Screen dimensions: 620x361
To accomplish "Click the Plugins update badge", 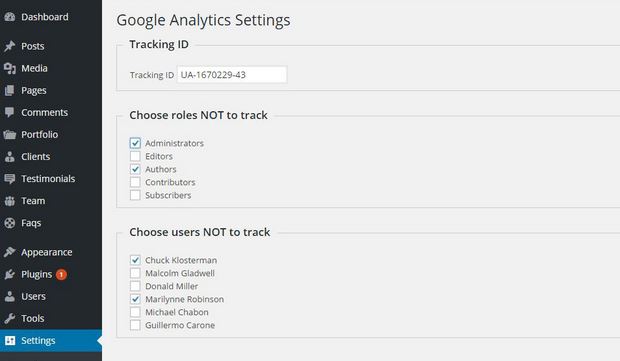I will click(61, 274).
